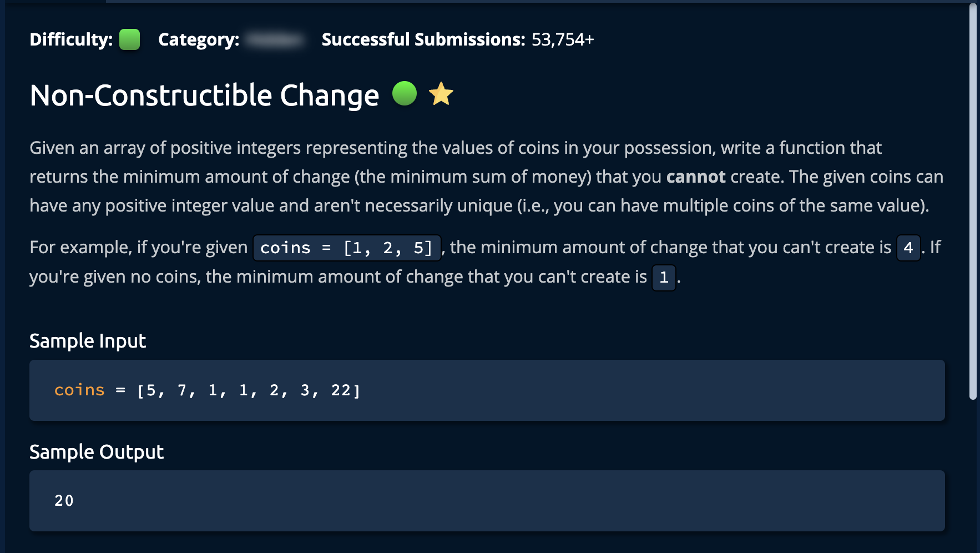Click the Sample Input heading
980x553 pixels.
[88, 341]
